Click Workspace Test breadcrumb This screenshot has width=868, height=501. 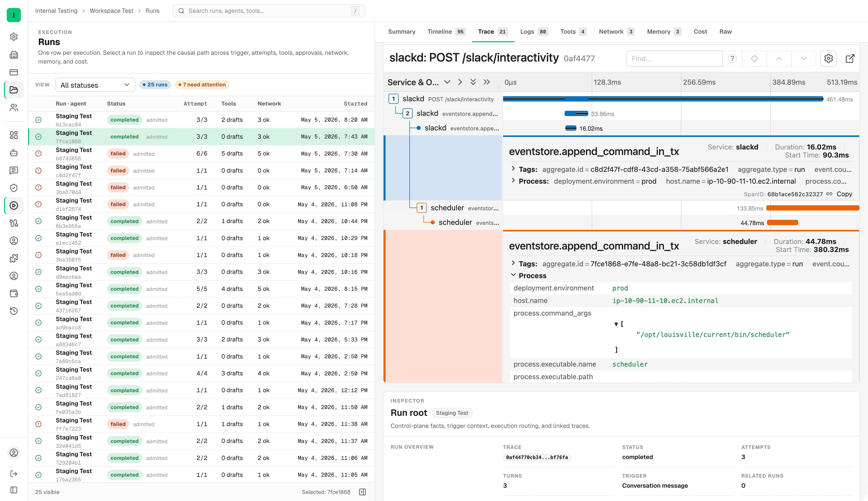click(112, 11)
